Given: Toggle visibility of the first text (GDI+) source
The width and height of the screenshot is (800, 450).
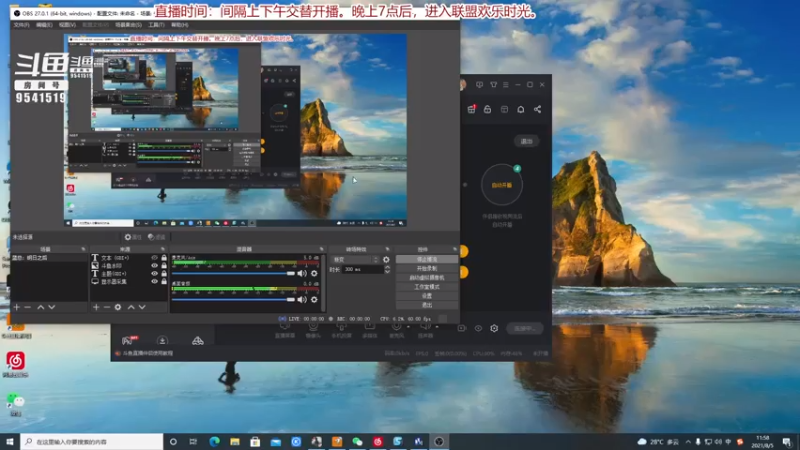Looking at the screenshot, I should pyautogui.click(x=155, y=258).
